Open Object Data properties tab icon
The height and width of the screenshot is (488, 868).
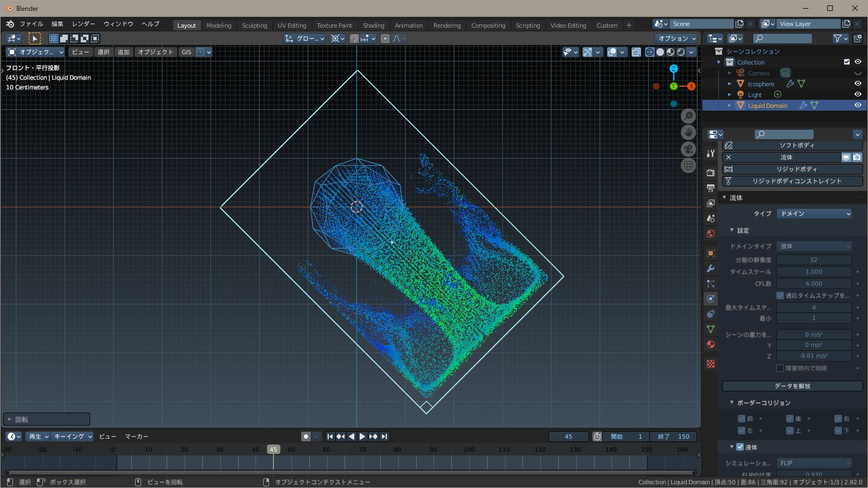pos(711,329)
